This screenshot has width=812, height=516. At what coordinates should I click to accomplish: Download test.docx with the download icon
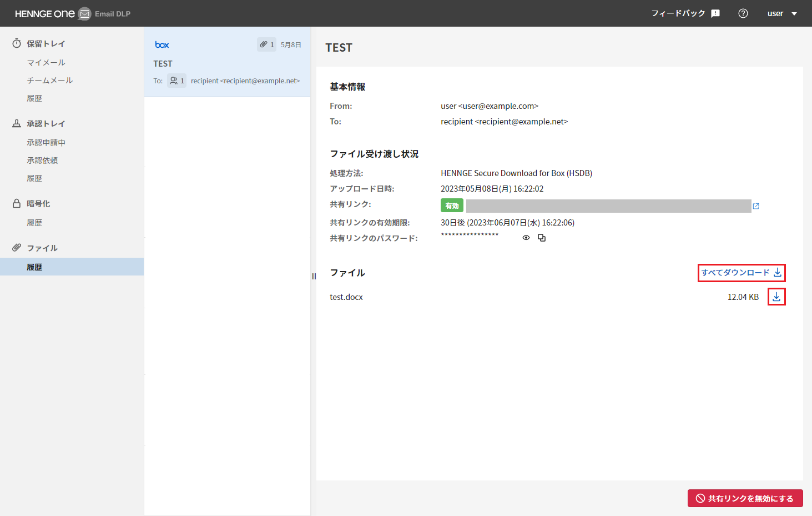tap(776, 297)
